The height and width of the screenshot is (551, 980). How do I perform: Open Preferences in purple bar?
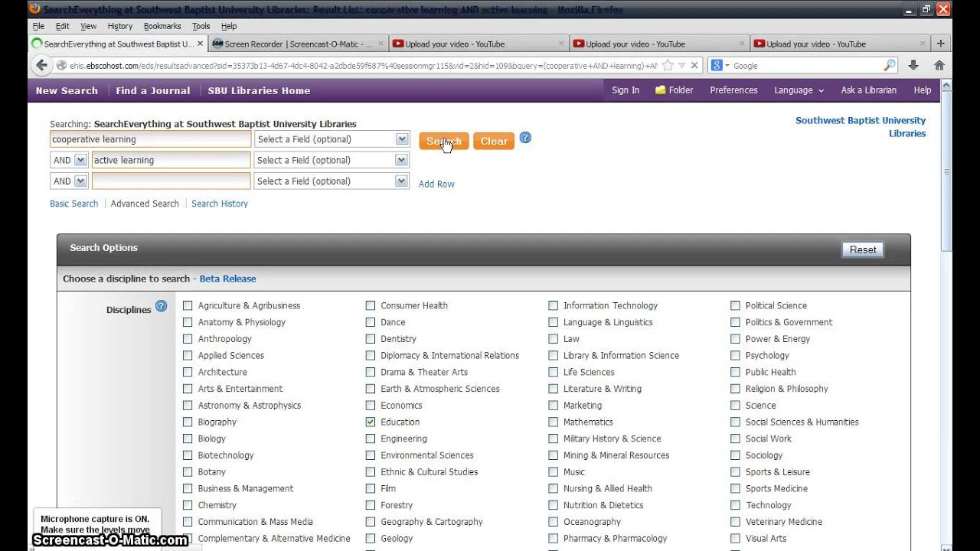point(733,90)
